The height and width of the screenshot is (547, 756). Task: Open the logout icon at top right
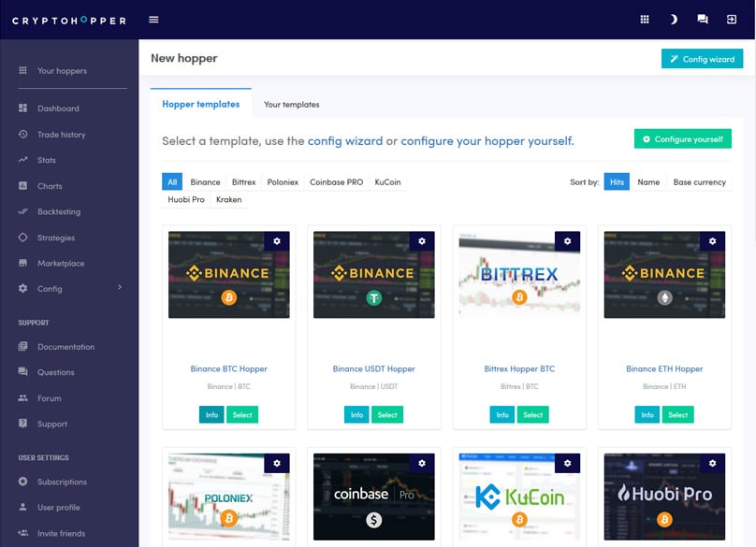(734, 19)
